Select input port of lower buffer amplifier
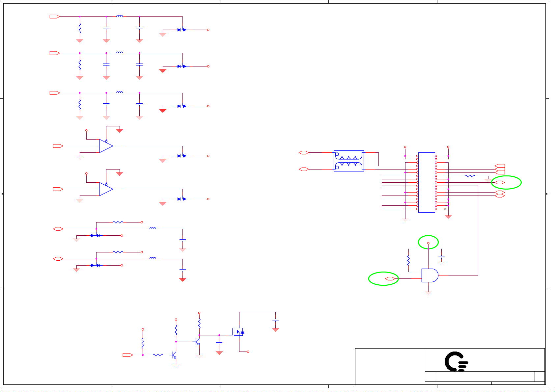 tap(58, 189)
